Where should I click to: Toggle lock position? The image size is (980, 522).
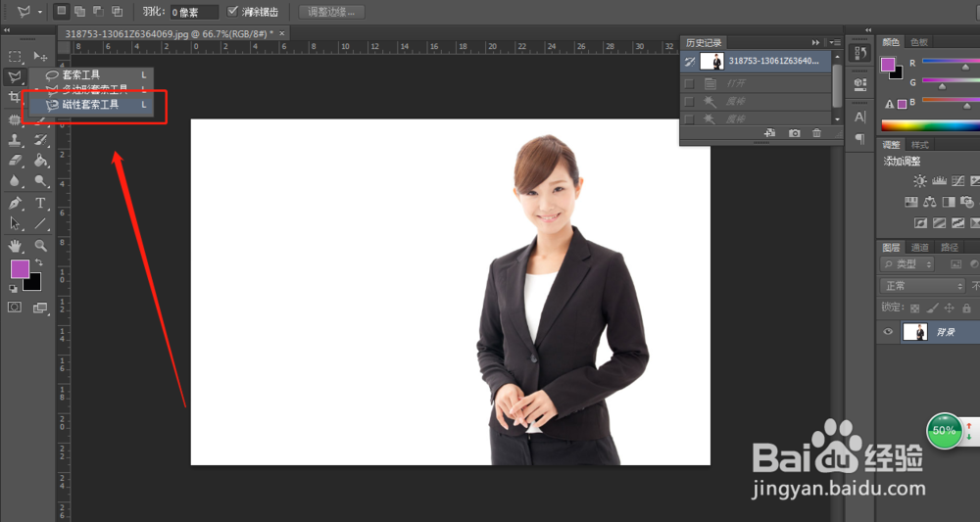coord(950,308)
